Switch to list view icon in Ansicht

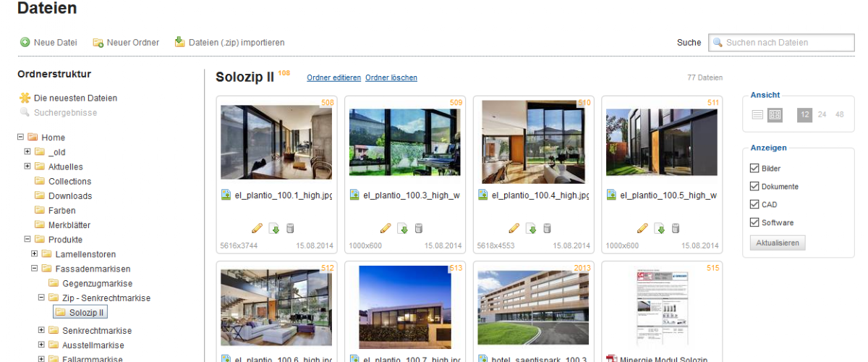pos(757,114)
